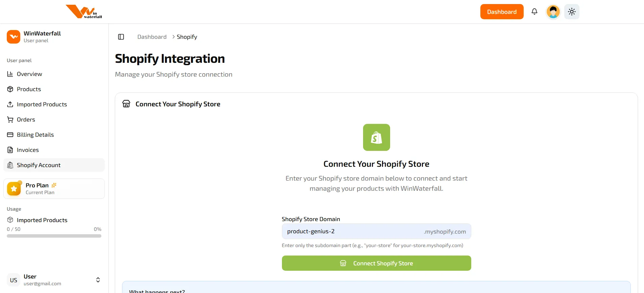Click the Invoices document icon
The image size is (644, 293).
coord(10,150)
